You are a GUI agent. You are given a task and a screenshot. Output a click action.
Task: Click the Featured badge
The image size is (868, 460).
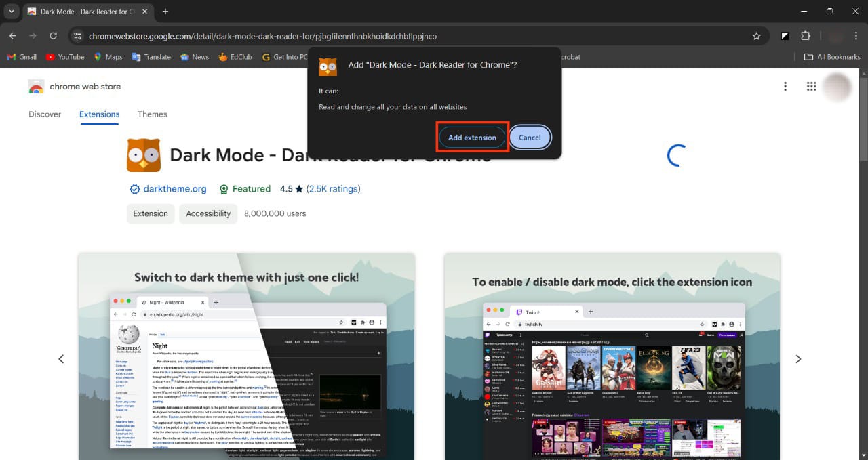[x=245, y=189]
